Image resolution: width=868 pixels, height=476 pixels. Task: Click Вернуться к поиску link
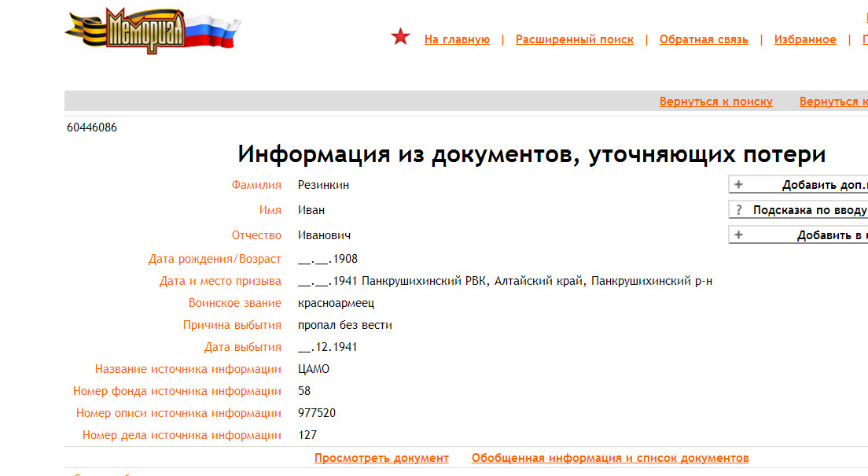click(715, 101)
